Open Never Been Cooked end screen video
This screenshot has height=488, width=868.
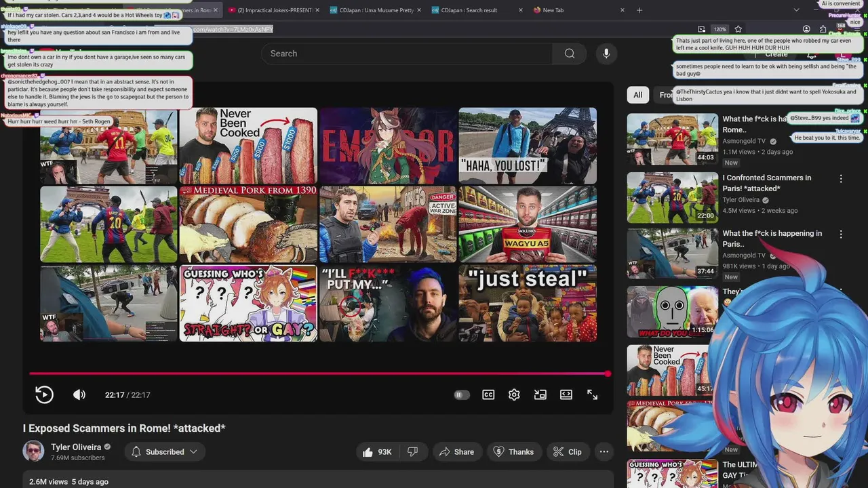(x=248, y=146)
